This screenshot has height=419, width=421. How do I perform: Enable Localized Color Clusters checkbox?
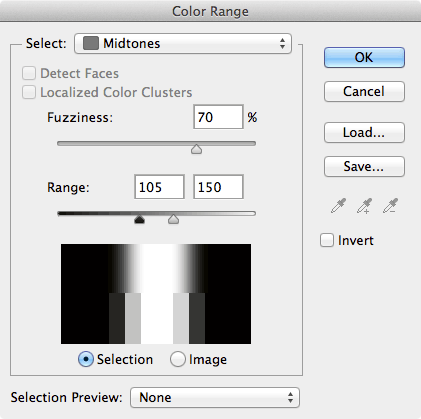(x=29, y=92)
